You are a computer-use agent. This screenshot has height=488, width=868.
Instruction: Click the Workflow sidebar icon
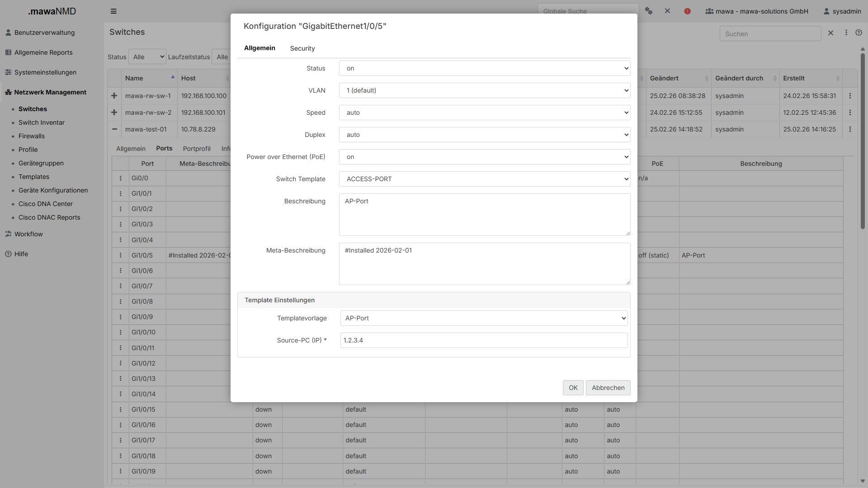(x=8, y=234)
